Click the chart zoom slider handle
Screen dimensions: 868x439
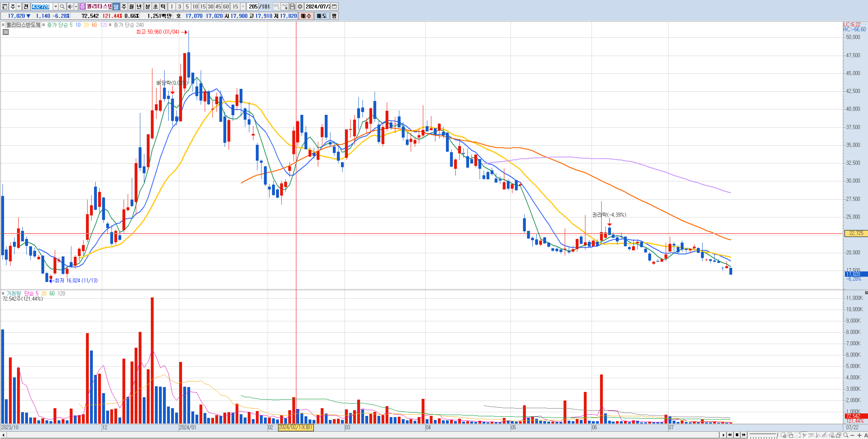pos(777,434)
